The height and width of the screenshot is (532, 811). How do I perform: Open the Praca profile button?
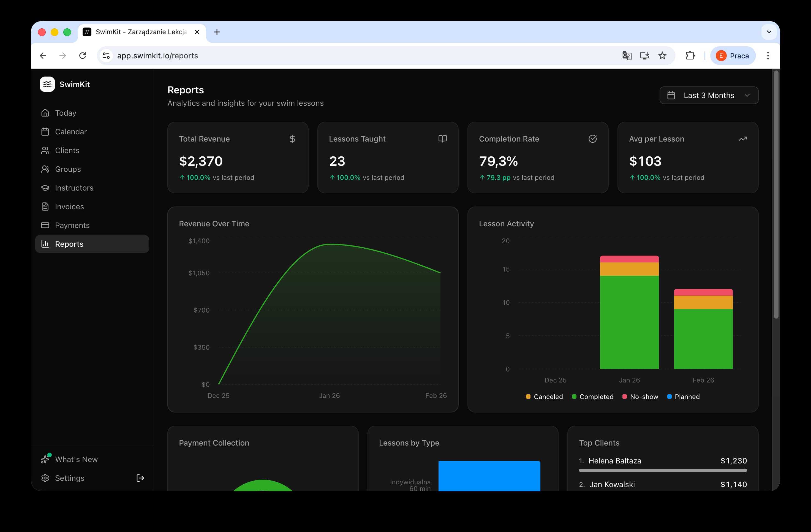pyautogui.click(x=733, y=56)
